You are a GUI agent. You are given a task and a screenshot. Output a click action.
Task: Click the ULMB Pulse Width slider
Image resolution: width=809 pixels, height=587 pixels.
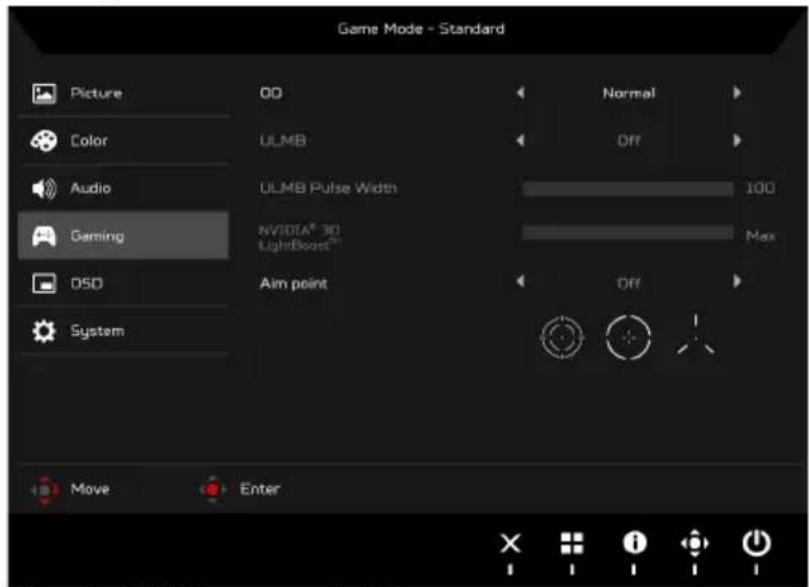point(628,189)
